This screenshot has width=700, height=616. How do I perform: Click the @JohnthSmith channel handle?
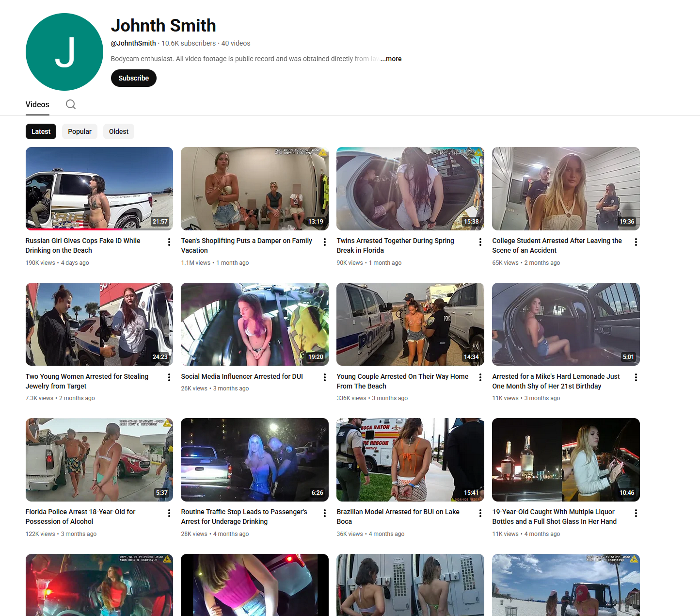pos(133,43)
